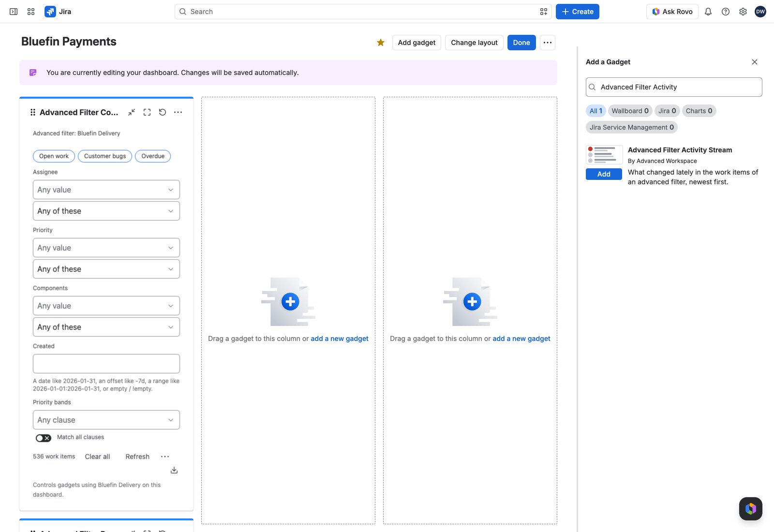The image size is (774, 532).
Task: Collapse the sidebar using the top-left panel icon
Action: [x=14, y=12]
